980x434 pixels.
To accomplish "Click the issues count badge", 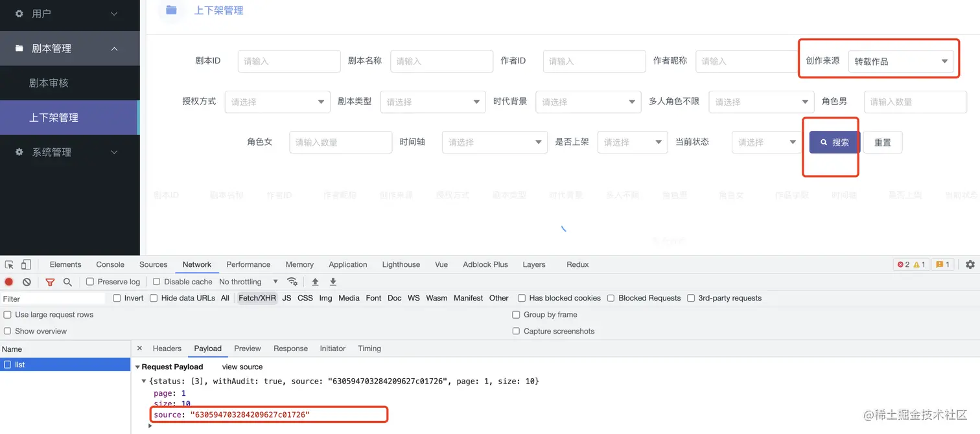I will pyautogui.click(x=943, y=264).
